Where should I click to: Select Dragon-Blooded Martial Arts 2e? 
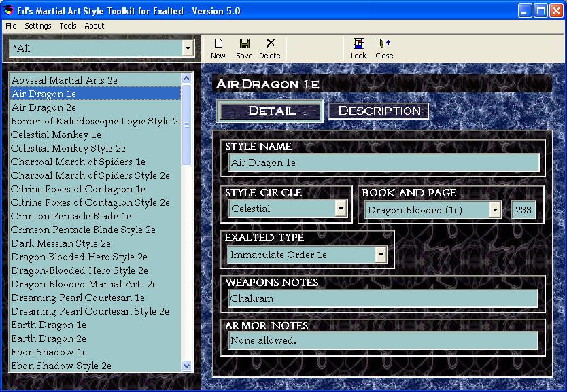coord(95,284)
